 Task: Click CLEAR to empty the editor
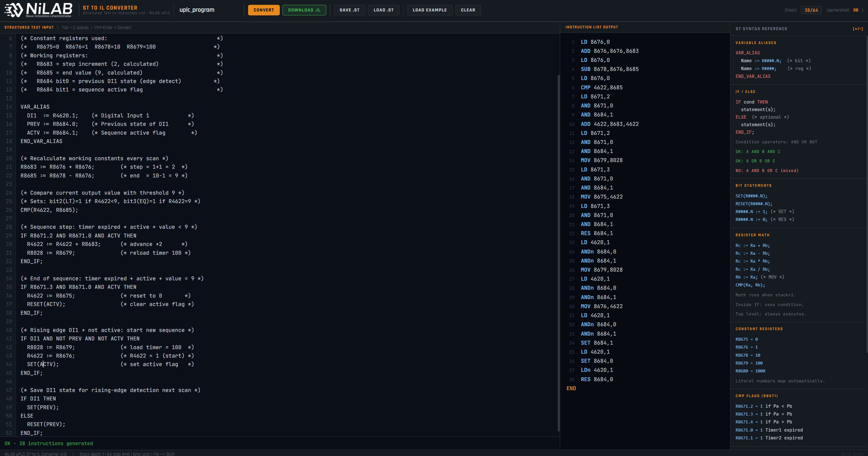click(468, 10)
